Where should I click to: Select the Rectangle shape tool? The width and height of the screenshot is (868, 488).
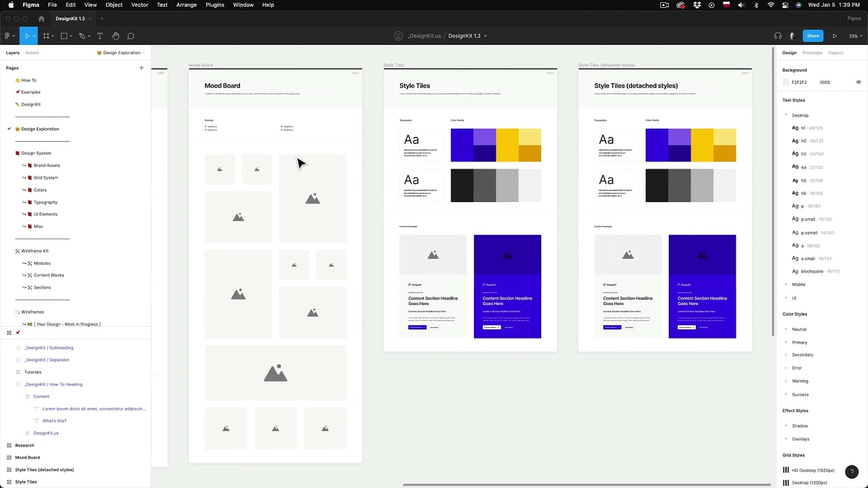[64, 36]
